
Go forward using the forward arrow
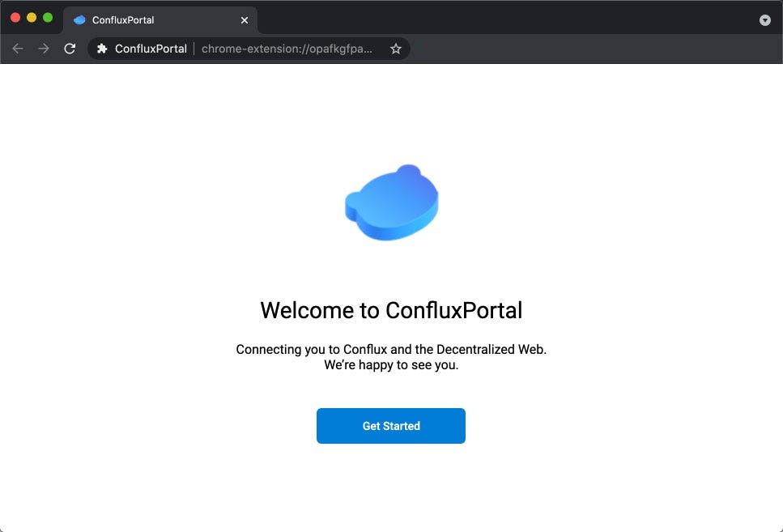point(44,49)
